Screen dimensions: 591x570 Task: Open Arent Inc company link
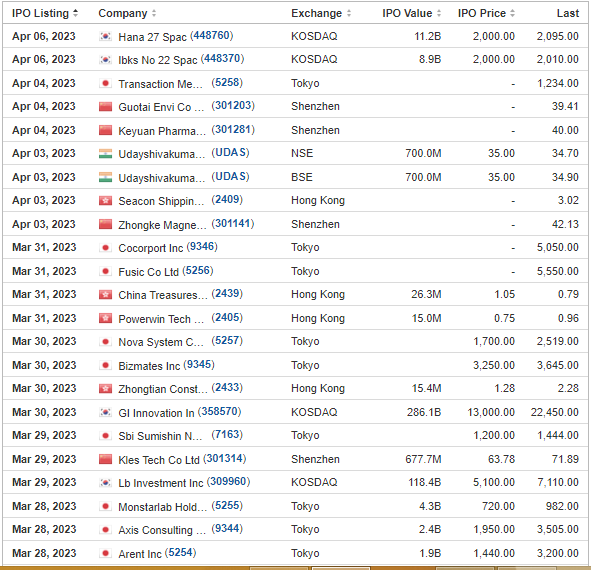click(x=140, y=554)
